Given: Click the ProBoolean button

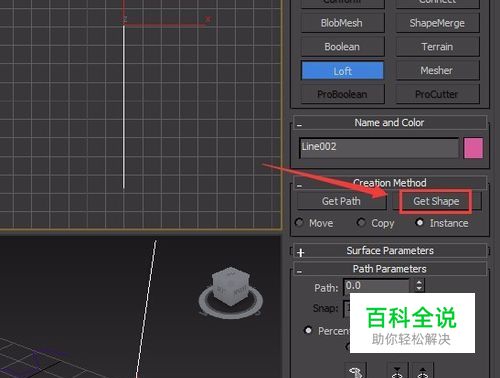Looking at the screenshot, I should pos(342,94).
